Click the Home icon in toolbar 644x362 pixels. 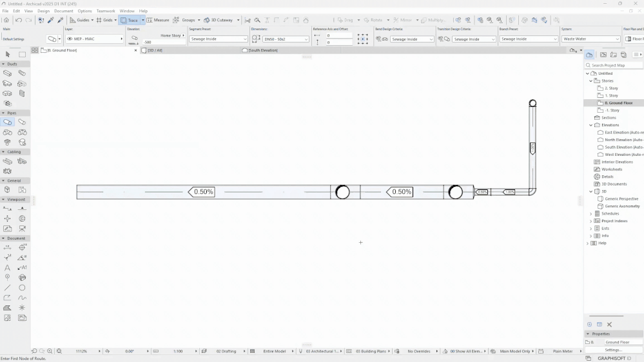coord(6,20)
